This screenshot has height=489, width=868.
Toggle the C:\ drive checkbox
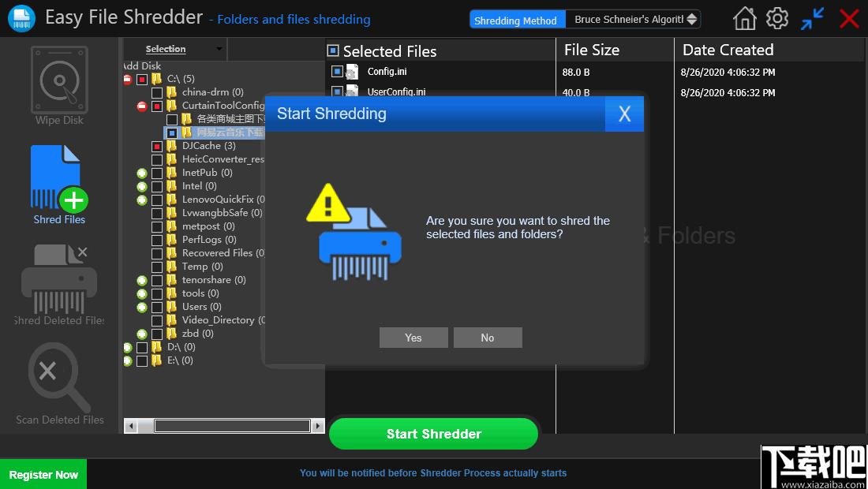point(142,79)
